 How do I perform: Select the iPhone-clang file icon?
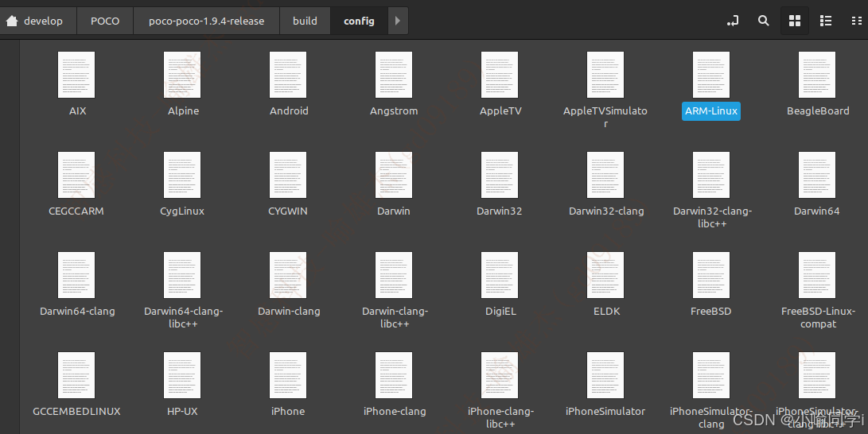394,375
